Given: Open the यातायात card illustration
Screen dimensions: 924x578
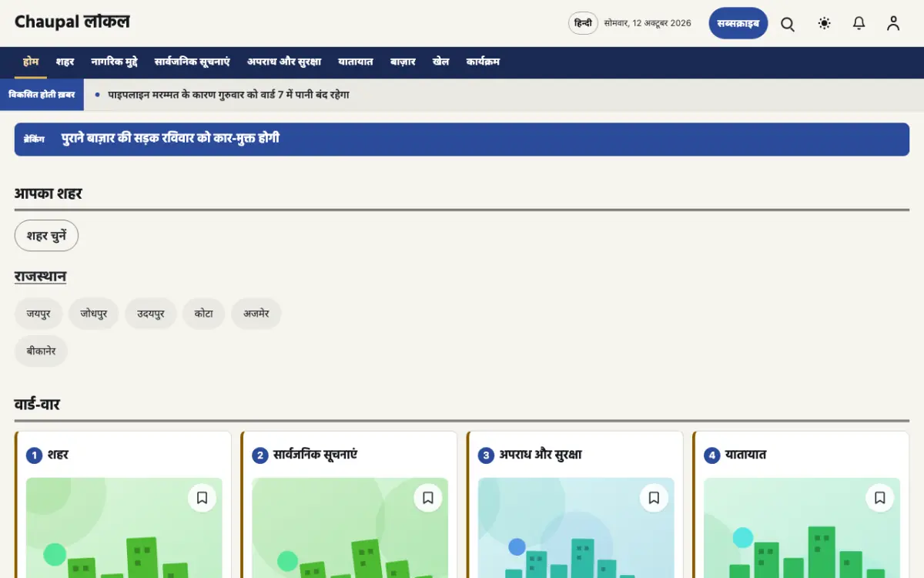Looking at the screenshot, I should [x=802, y=528].
